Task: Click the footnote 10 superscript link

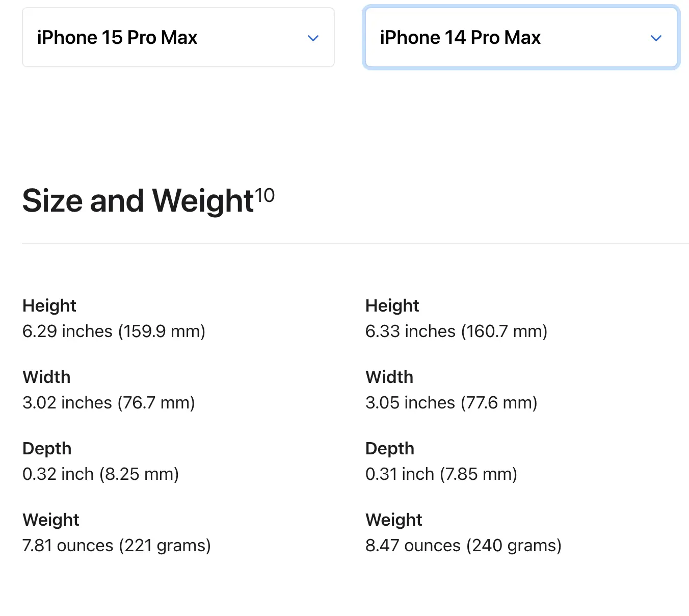Action: 266,195
